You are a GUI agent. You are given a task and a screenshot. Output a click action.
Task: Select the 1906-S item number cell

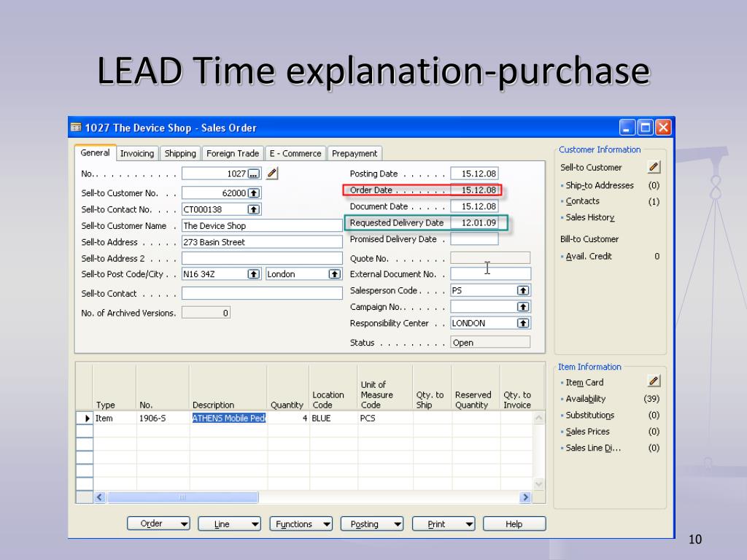pyautogui.click(x=163, y=418)
